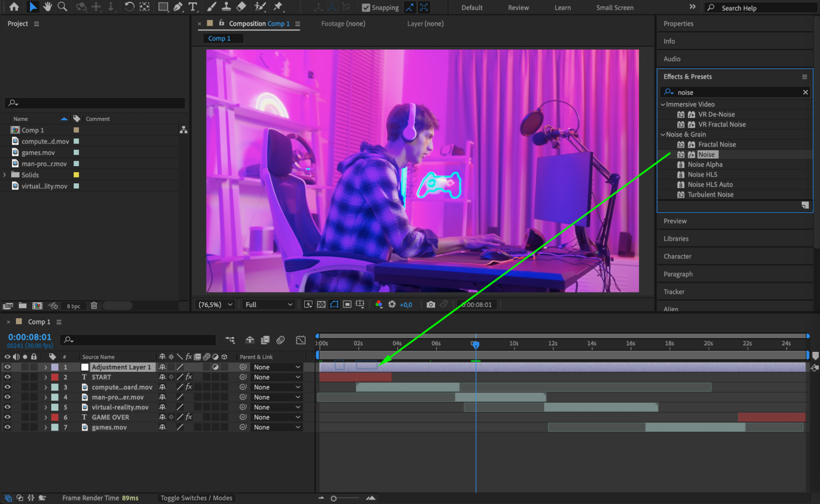
Task: Click the delete trash icon in Project panel
Action: pyautogui.click(x=94, y=306)
